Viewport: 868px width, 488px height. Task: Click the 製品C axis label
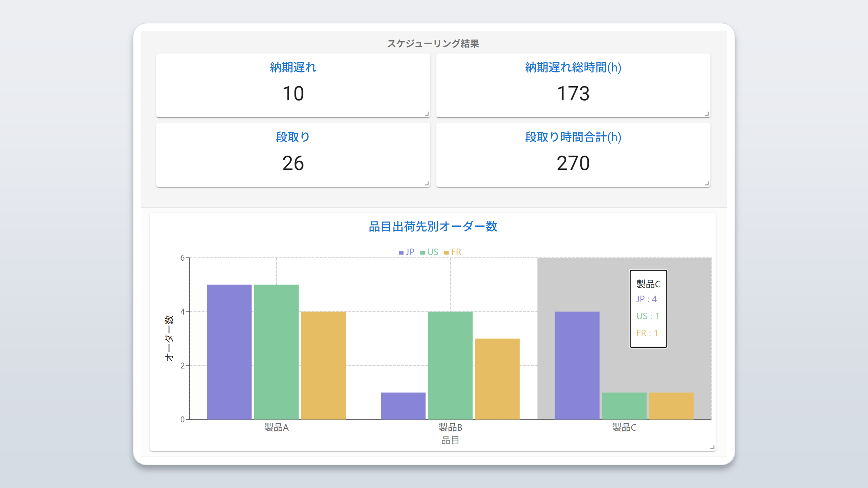pyautogui.click(x=624, y=427)
